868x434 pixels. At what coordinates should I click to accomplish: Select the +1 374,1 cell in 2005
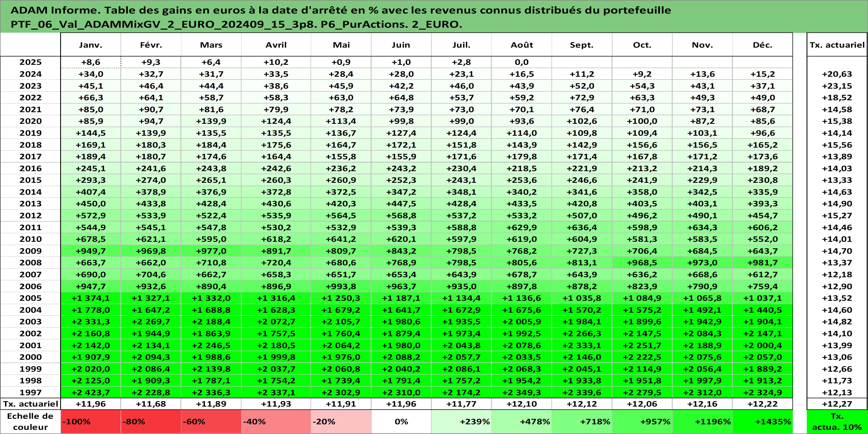(91, 298)
